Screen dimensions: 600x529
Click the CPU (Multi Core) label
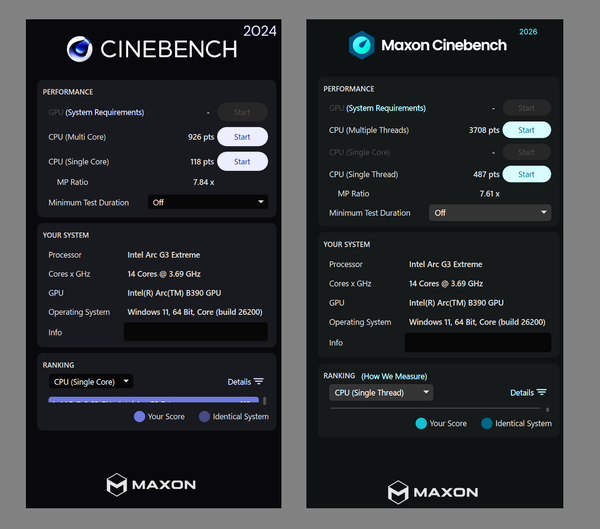[x=77, y=137]
